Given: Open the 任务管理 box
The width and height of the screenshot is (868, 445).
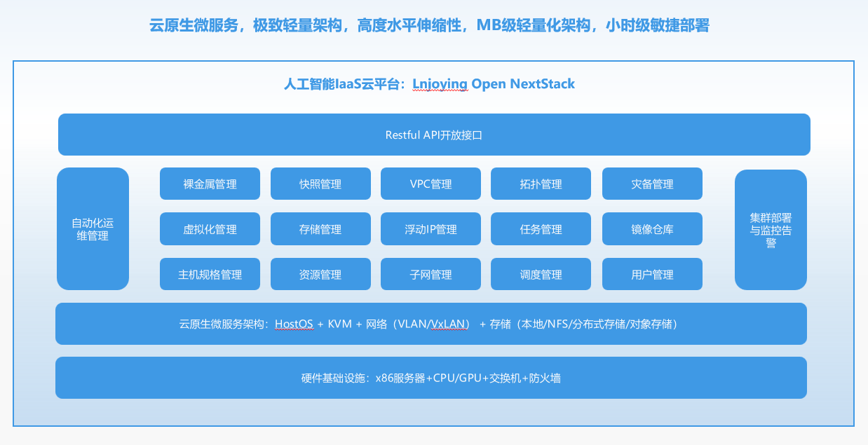Looking at the screenshot, I should 541,229.
